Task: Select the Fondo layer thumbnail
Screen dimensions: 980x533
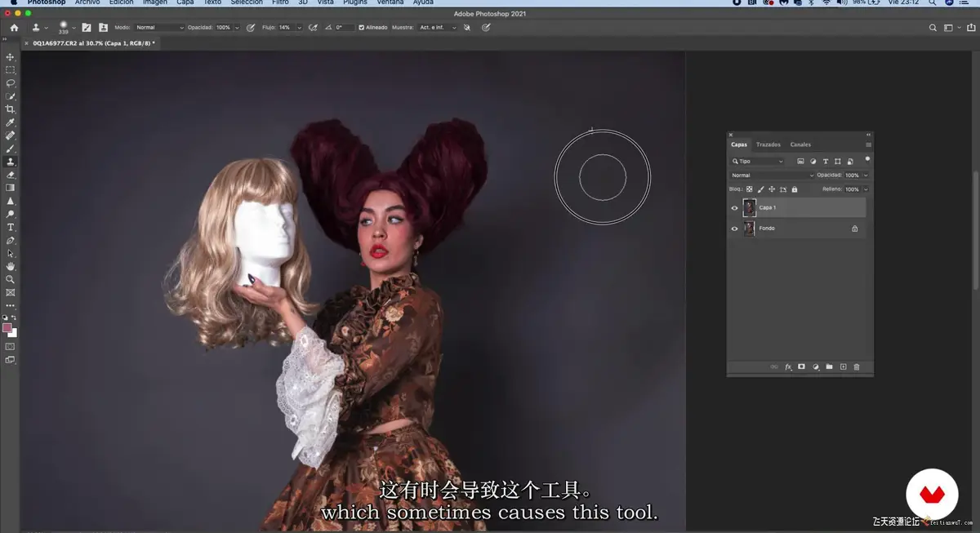Action: (x=749, y=229)
